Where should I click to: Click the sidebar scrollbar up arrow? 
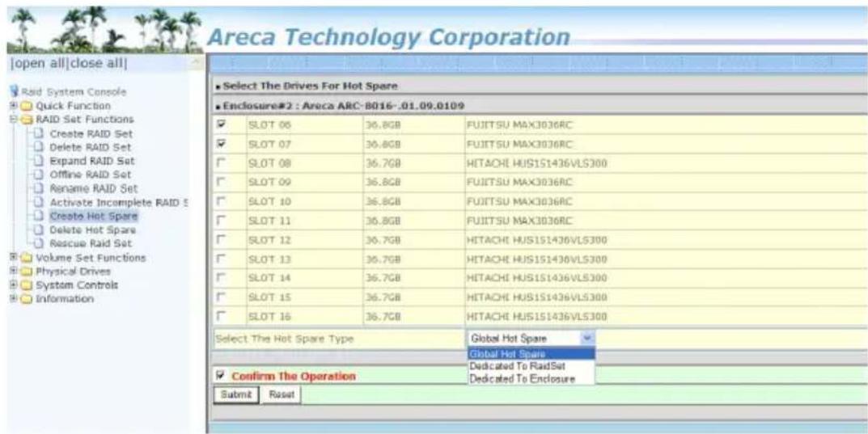point(194,61)
